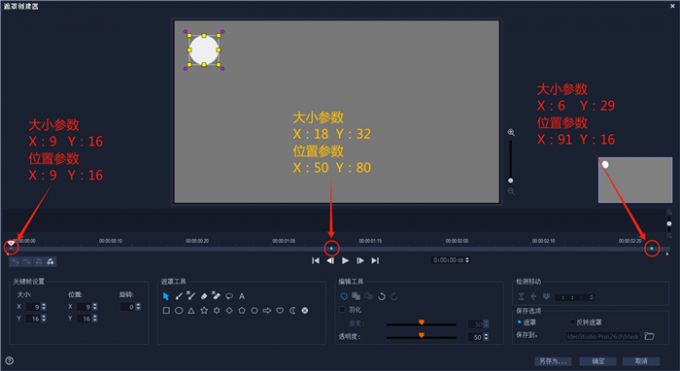Play the mask preview
Screen dimensions: 680x371
point(346,260)
